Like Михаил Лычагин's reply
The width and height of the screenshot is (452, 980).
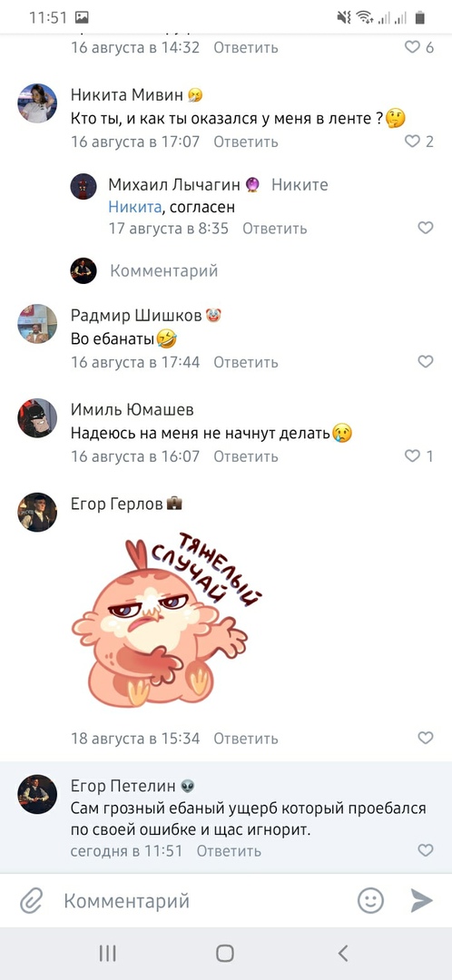(x=425, y=228)
